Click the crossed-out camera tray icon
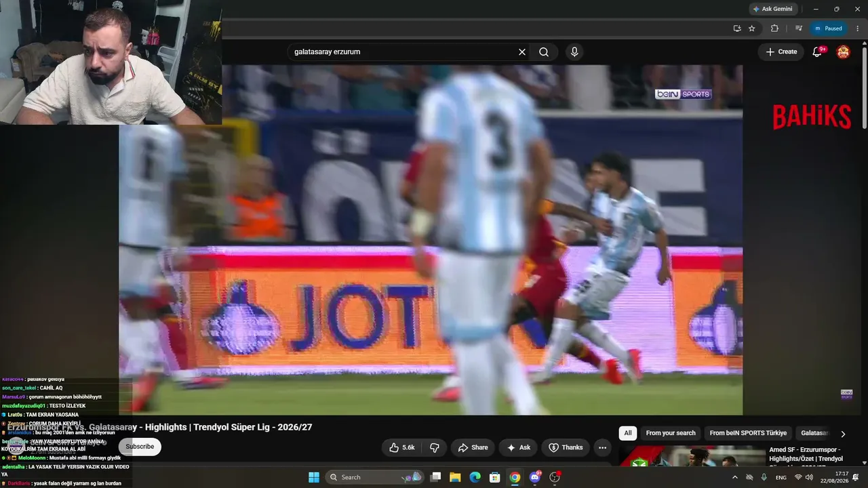Image resolution: width=868 pixels, height=488 pixels. [x=749, y=477]
